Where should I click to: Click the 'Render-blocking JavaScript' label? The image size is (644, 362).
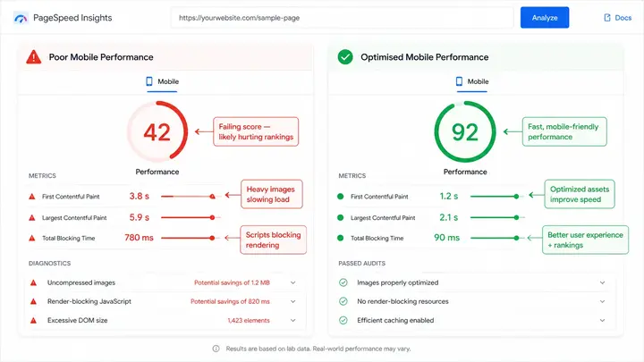click(89, 302)
